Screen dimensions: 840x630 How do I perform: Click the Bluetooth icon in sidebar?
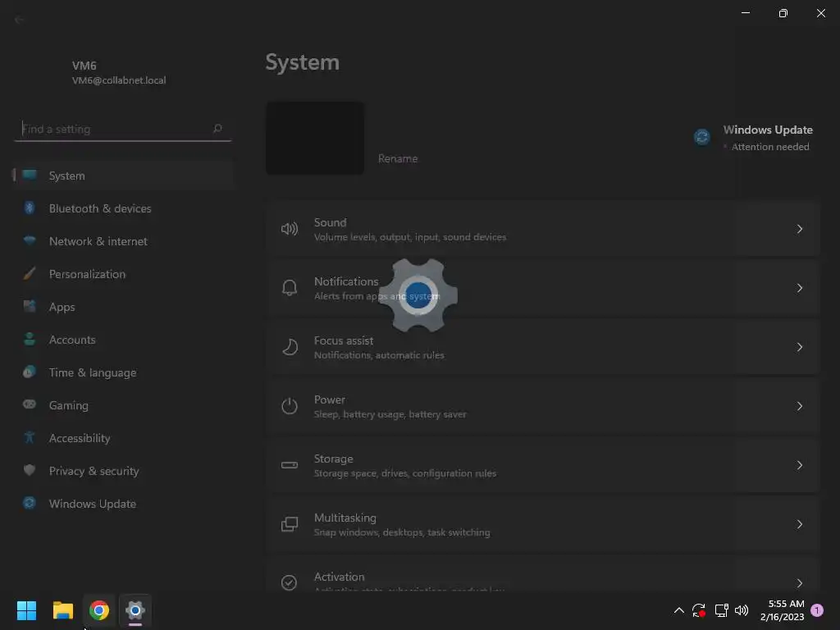coord(30,208)
